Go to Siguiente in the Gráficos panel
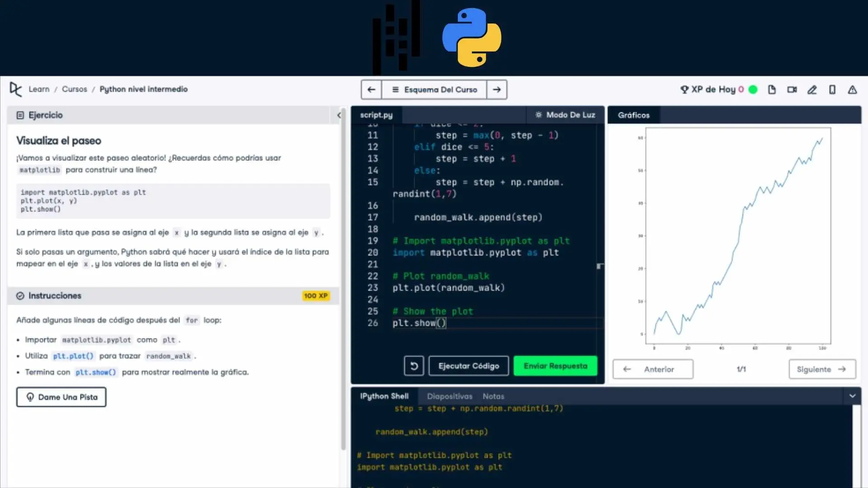 coord(822,369)
